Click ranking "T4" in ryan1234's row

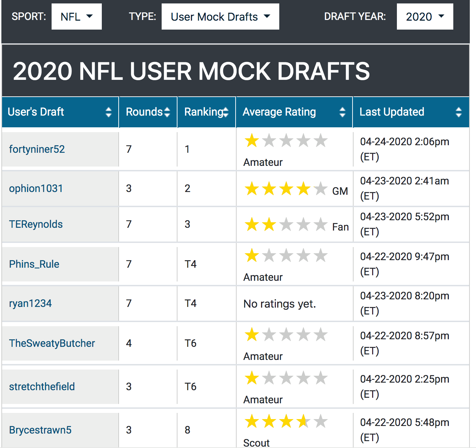pyautogui.click(x=191, y=303)
